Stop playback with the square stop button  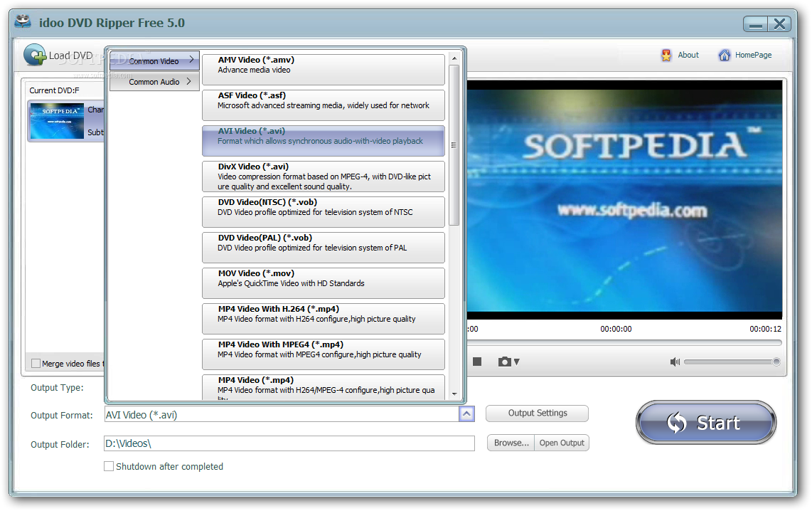click(477, 362)
